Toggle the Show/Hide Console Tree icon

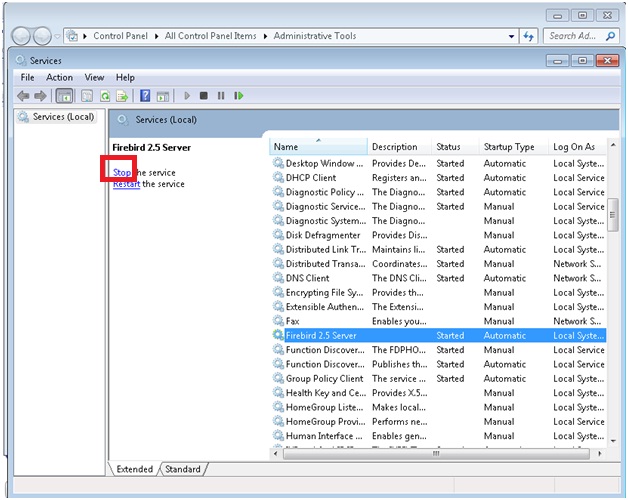64,96
